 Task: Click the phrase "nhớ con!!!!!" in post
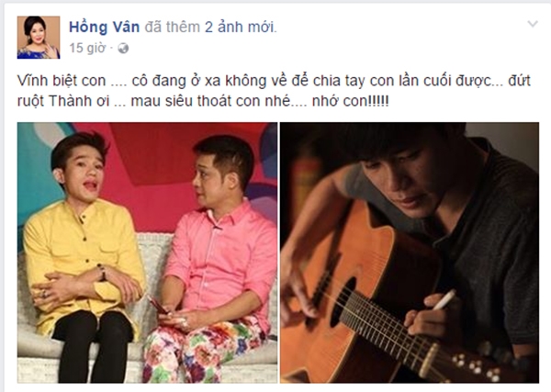(351, 101)
